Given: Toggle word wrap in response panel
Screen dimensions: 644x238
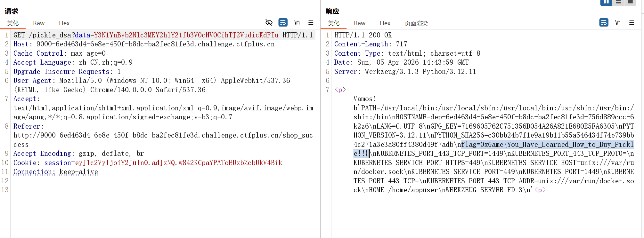Looking at the screenshot, I should click(x=604, y=22).
